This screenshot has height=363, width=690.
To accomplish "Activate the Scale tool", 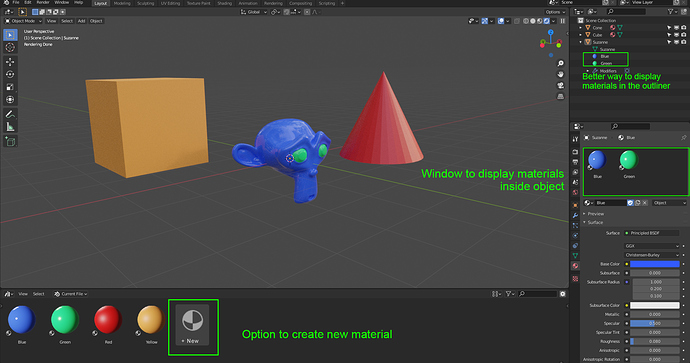I will [x=10, y=87].
